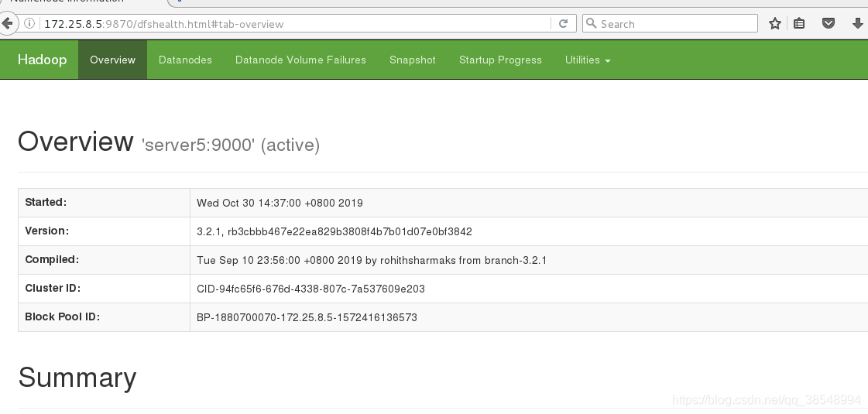Expand the Utilities dropdown menu
The image size is (868, 414).
click(x=588, y=60)
